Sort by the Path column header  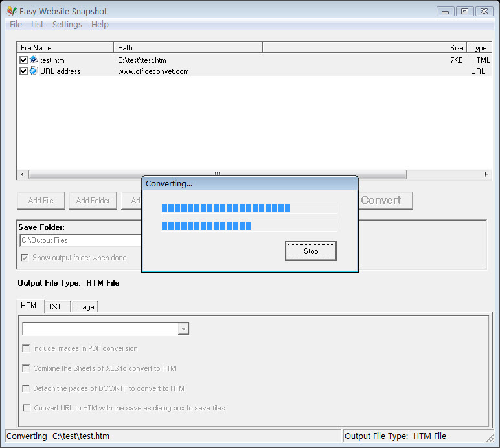coord(188,48)
